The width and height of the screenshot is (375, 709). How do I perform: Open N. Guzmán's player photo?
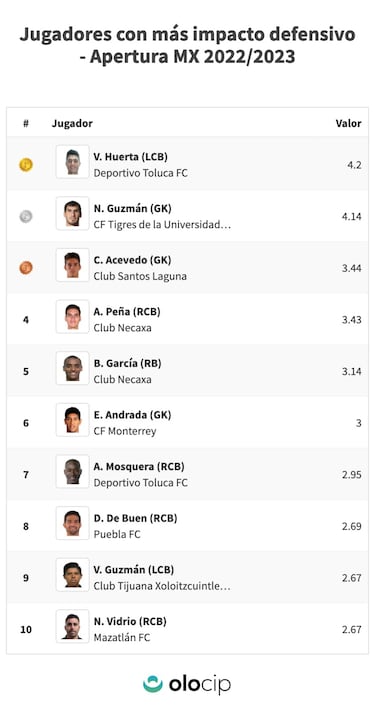tap(72, 213)
